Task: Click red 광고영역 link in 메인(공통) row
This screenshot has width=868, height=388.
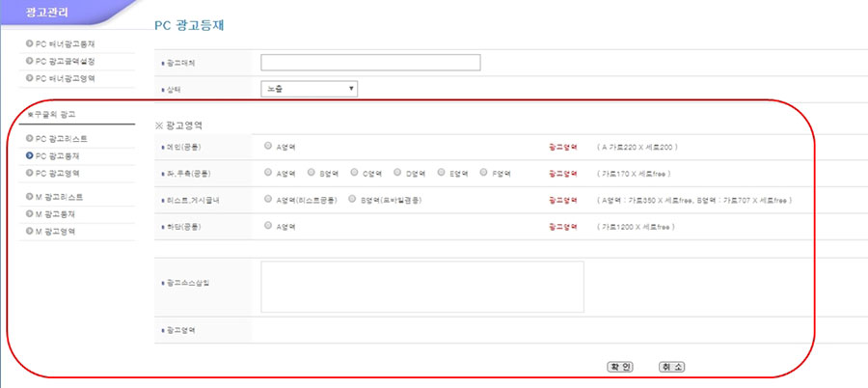Action: (x=560, y=148)
